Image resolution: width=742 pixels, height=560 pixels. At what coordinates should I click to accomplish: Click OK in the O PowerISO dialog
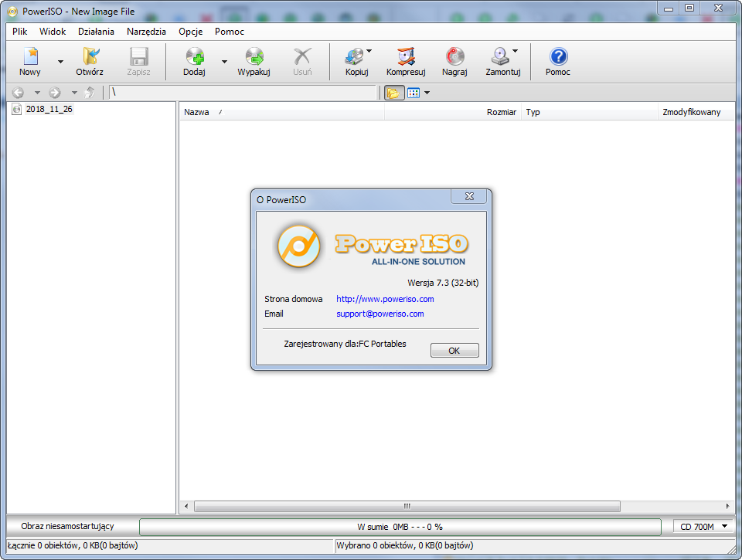(454, 351)
